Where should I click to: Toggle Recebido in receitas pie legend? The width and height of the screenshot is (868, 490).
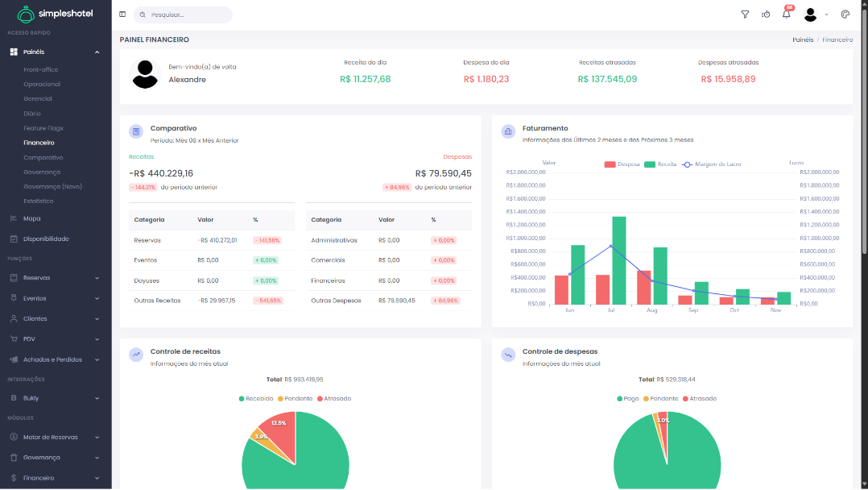click(256, 399)
